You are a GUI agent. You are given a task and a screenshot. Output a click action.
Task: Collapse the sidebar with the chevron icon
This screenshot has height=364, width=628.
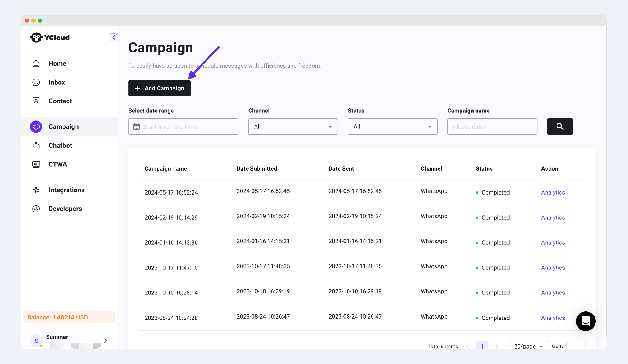[x=114, y=37]
